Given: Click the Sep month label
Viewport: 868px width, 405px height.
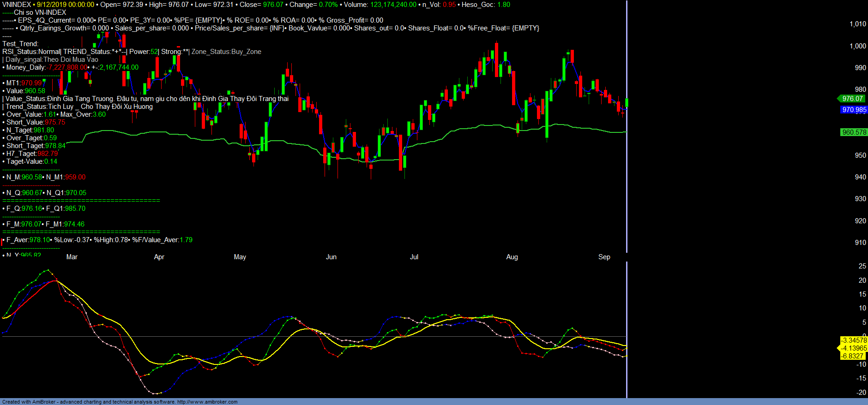Looking at the screenshot, I should [604, 257].
